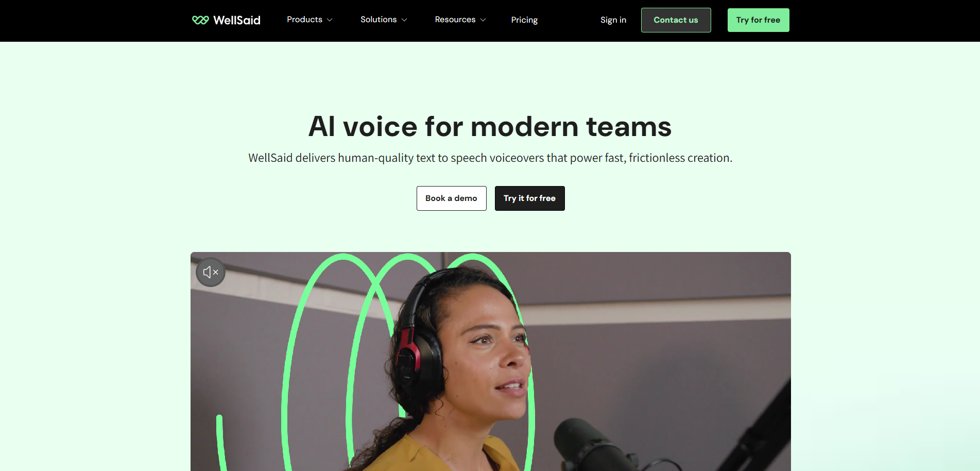Click the Sign in link
This screenshot has height=471, width=980.
(x=613, y=20)
